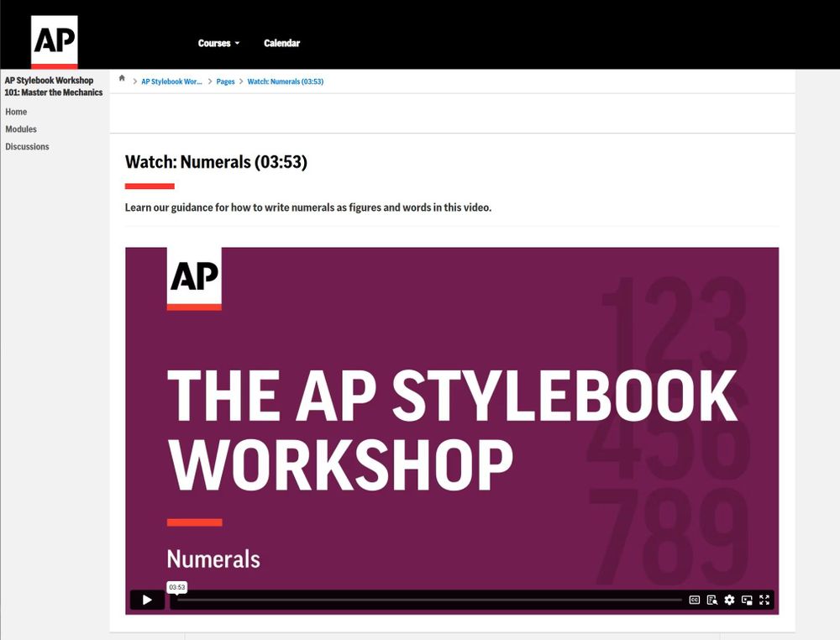Screen dimensions: 840x640
Task: Click Watch: Numerals (03:53) breadcrumb
Action: point(286,81)
